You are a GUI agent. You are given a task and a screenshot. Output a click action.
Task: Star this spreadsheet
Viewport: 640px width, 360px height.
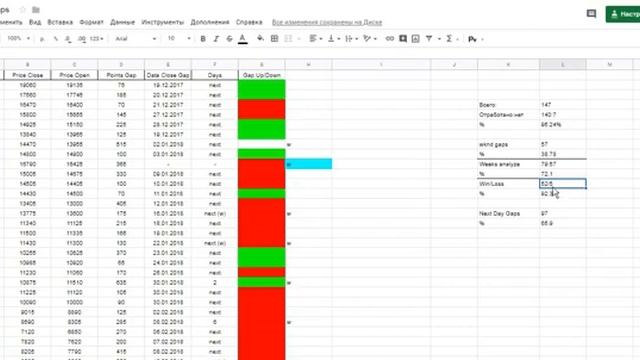23,9
